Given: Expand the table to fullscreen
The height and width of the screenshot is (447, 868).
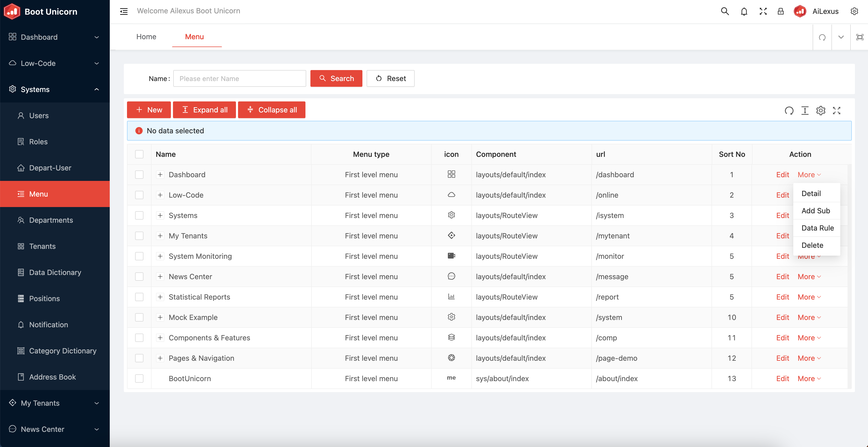Looking at the screenshot, I should (x=837, y=111).
